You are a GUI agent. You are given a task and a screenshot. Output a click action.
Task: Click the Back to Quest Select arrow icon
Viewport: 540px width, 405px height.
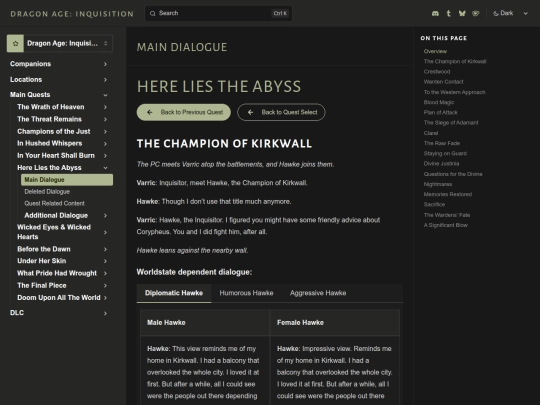coord(250,112)
